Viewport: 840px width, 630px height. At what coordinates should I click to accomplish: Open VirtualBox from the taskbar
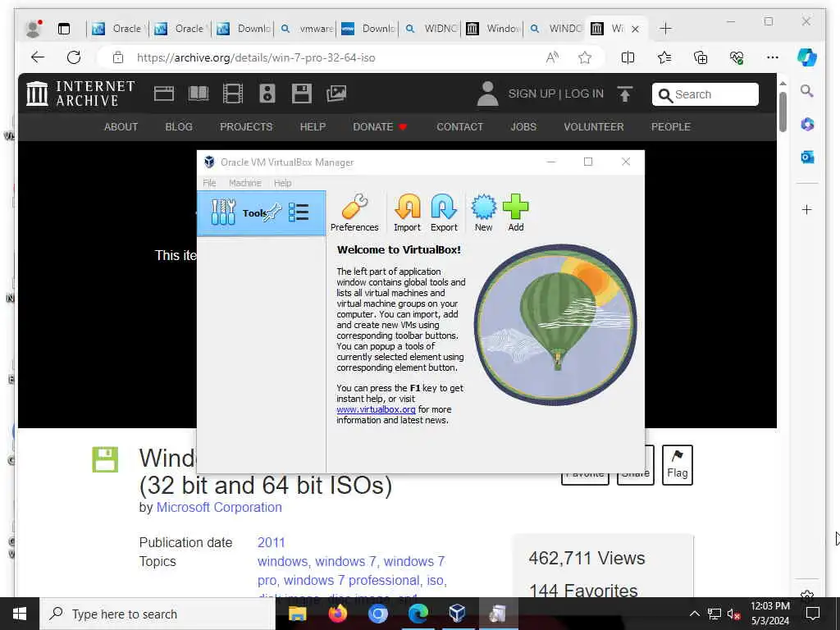[457, 614]
